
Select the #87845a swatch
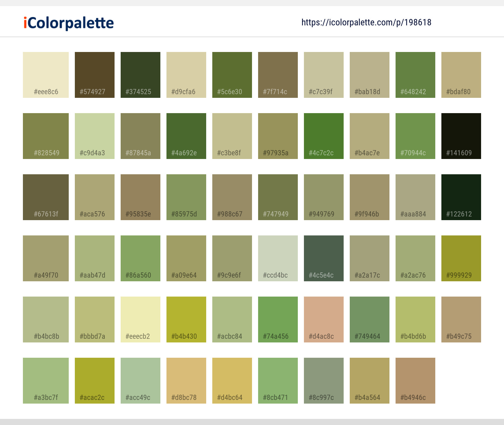141,136
